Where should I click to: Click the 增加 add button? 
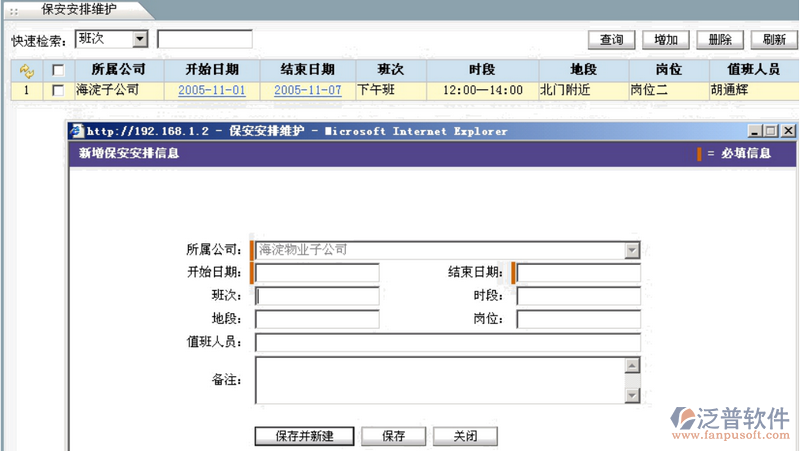(666, 40)
